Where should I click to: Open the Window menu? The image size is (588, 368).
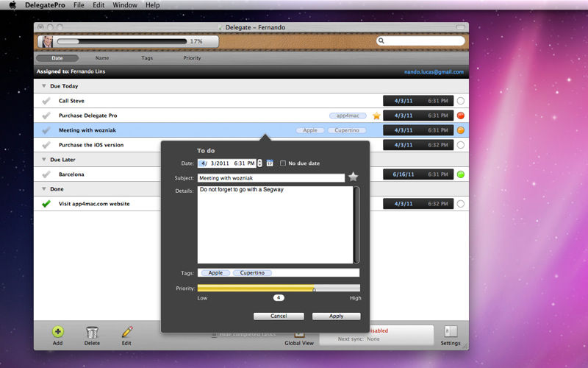tap(125, 5)
